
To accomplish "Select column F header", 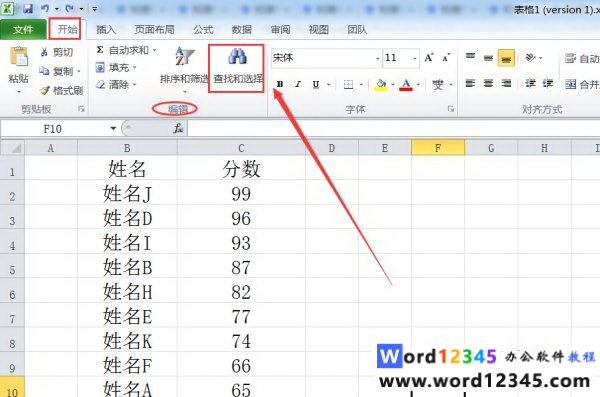I will [x=438, y=148].
